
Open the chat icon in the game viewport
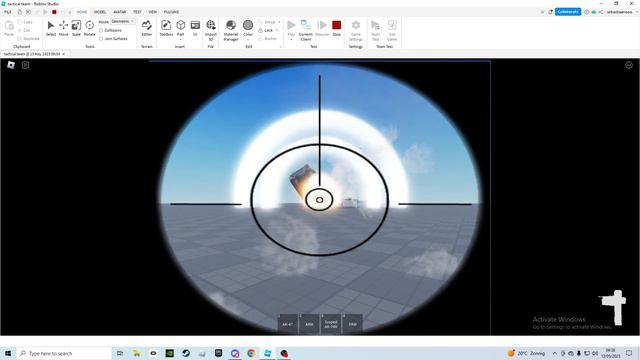(x=25, y=65)
